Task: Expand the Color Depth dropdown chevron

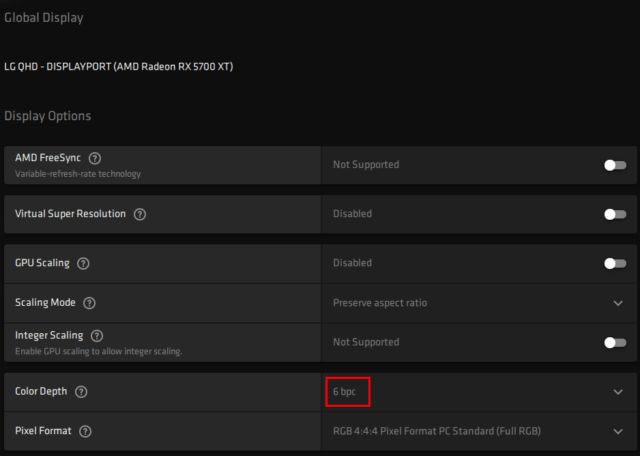Action: [x=618, y=392]
